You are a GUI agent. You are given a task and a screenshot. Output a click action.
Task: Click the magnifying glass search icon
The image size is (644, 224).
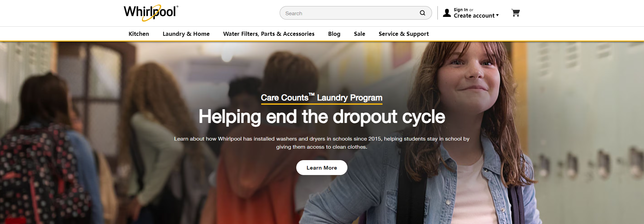click(x=422, y=13)
